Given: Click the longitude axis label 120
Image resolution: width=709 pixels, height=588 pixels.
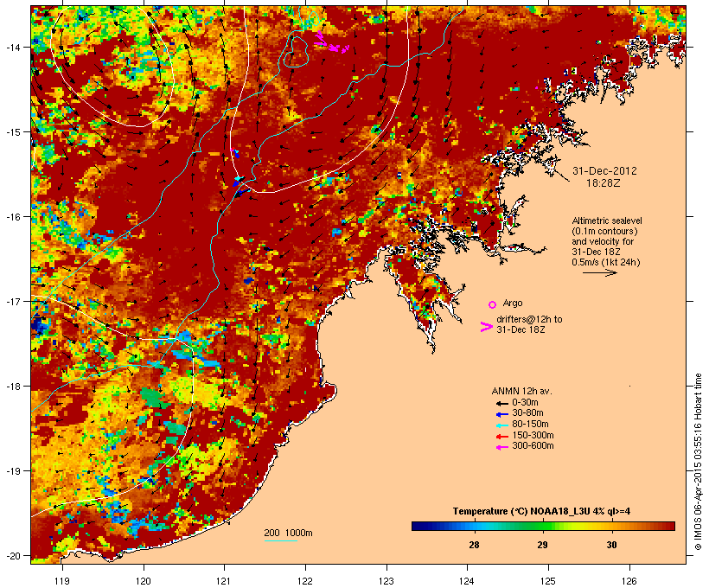Looking at the screenshot, I should pyautogui.click(x=144, y=581).
